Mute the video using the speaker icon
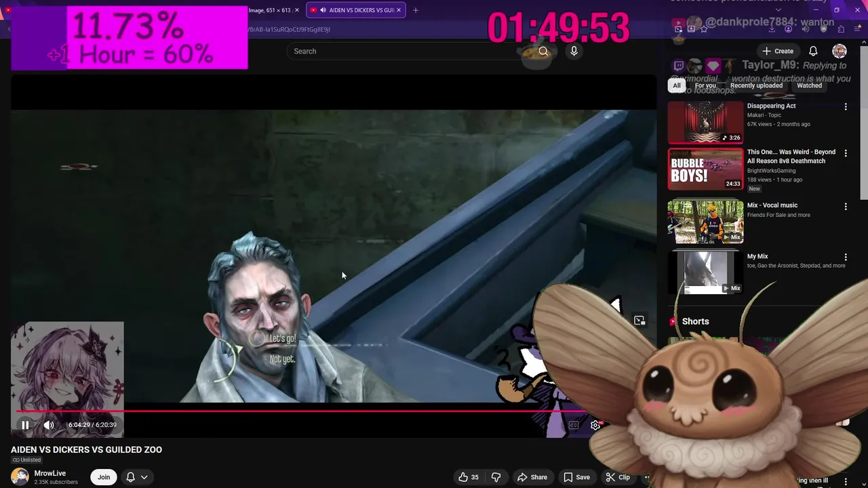 click(x=49, y=425)
